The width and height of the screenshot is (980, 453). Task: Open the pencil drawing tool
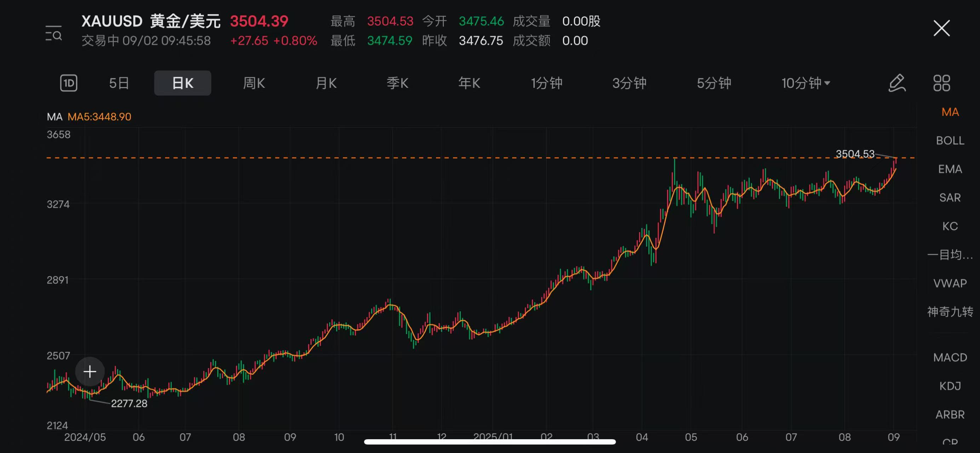pyautogui.click(x=897, y=83)
